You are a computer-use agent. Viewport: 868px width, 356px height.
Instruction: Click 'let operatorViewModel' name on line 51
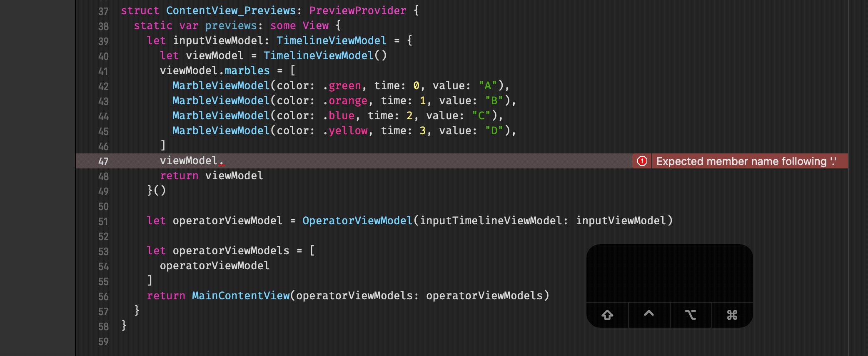click(x=228, y=221)
